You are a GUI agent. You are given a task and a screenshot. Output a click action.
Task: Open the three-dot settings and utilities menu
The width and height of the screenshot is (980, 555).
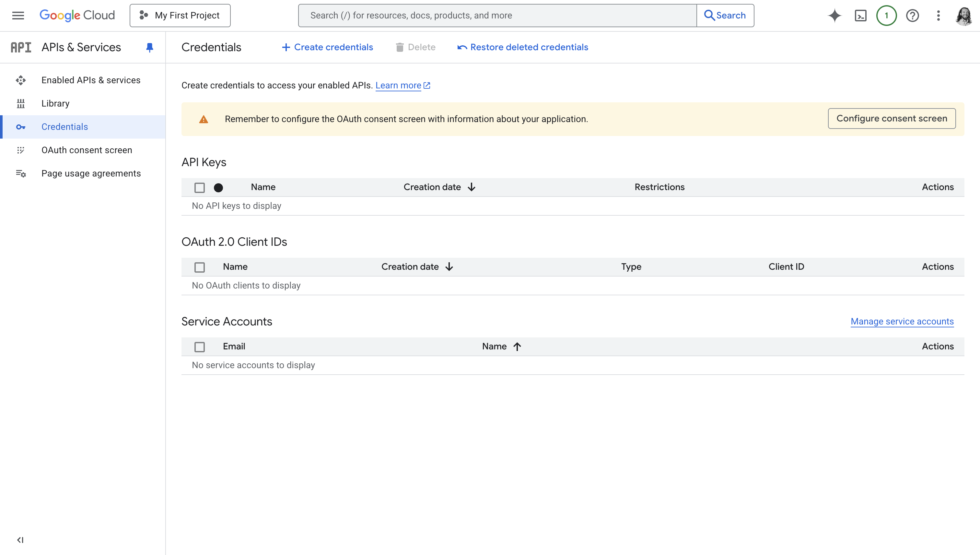tap(939, 15)
